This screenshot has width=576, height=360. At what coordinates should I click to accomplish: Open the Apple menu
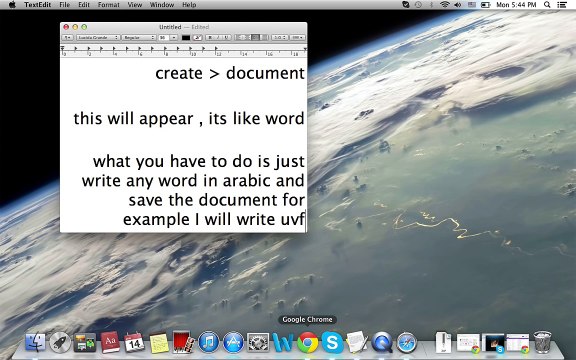(12, 5)
